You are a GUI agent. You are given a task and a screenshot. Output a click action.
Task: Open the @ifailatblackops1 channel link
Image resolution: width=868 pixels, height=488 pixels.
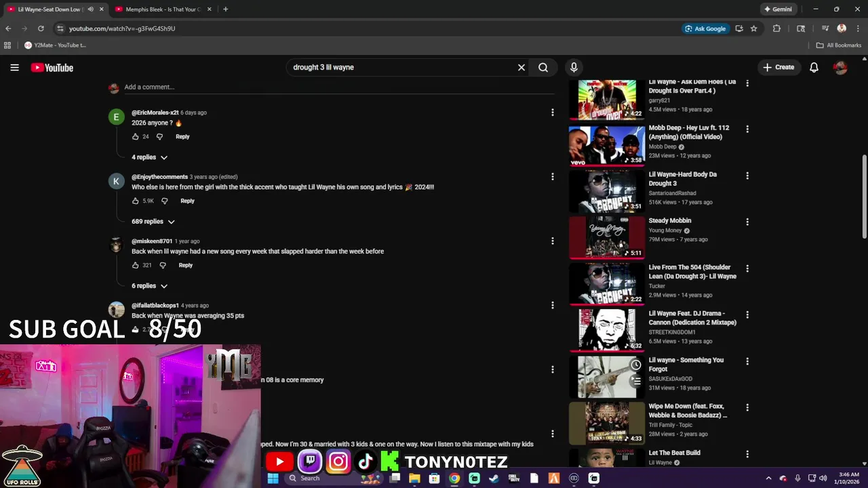point(155,306)
